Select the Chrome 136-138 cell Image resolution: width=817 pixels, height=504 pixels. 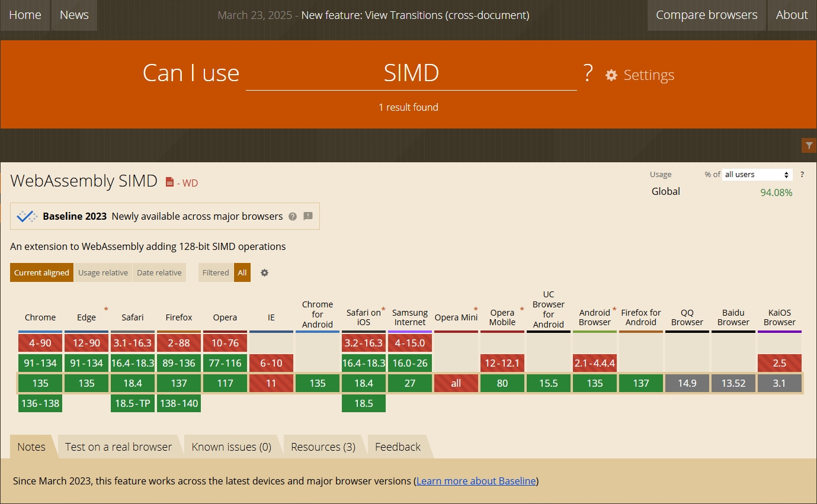pyautogui.click(x=40, y=403)
